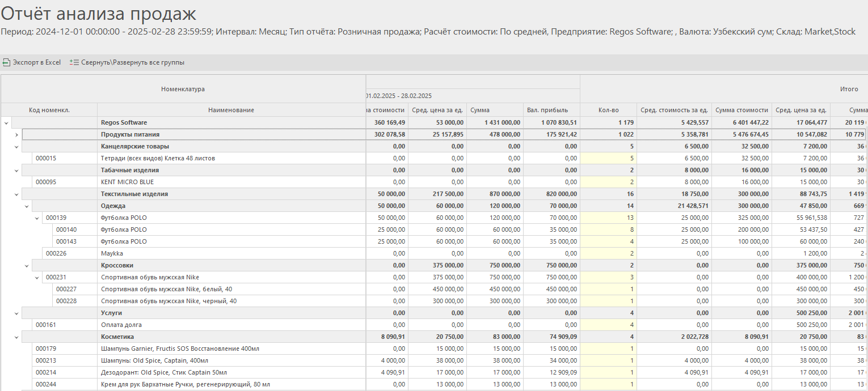Image resolution: width=868 pixels, height=391 pixels.
Task: Select the Сумма стоимости column header under Итого
Action: (741, 110)
